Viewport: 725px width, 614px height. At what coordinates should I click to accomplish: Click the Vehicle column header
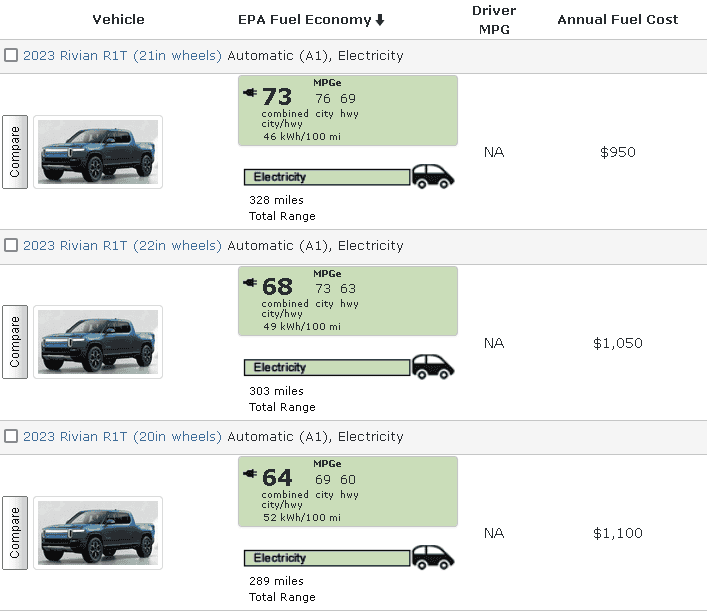(x=118, y=19)
